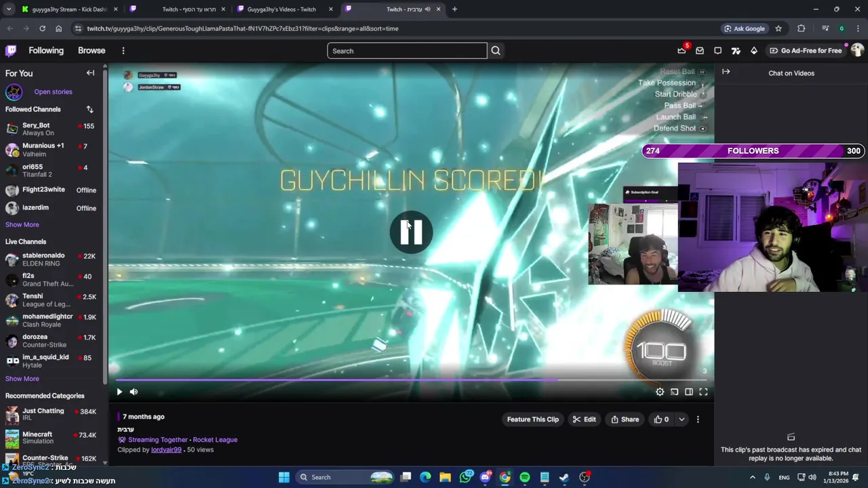Click Ask Google in address bar

[744, 28]
